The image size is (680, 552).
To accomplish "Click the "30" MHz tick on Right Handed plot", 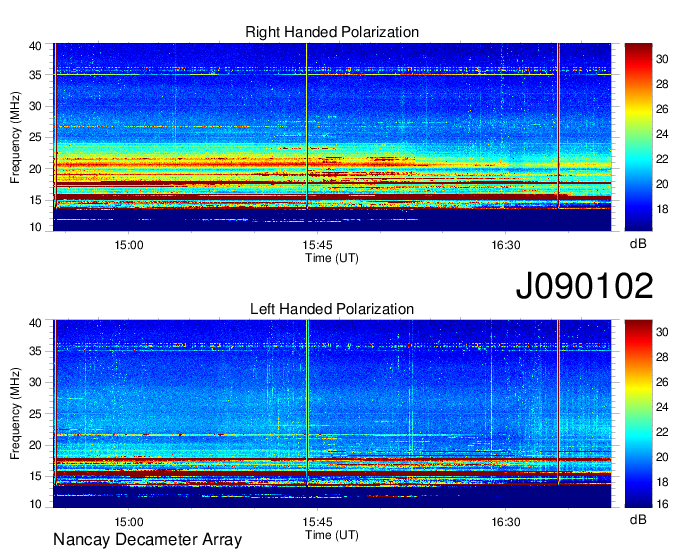I will pyautogui.click(x=35, y=106).
